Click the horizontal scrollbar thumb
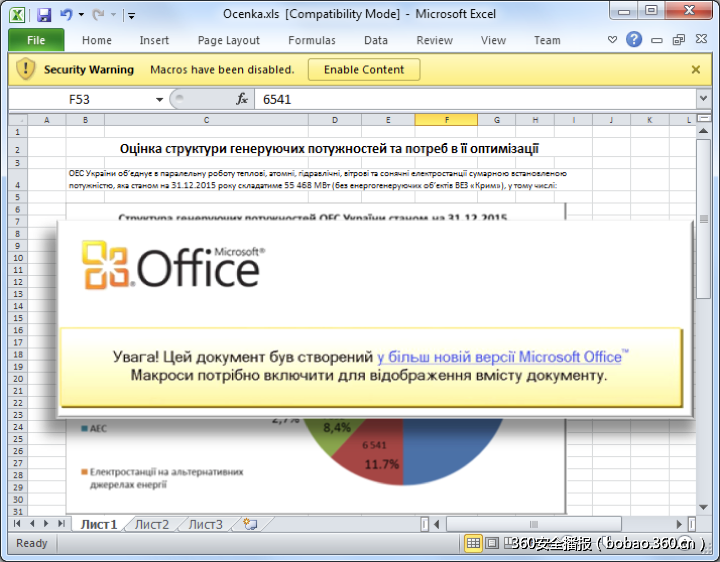 tap(534, 524)
